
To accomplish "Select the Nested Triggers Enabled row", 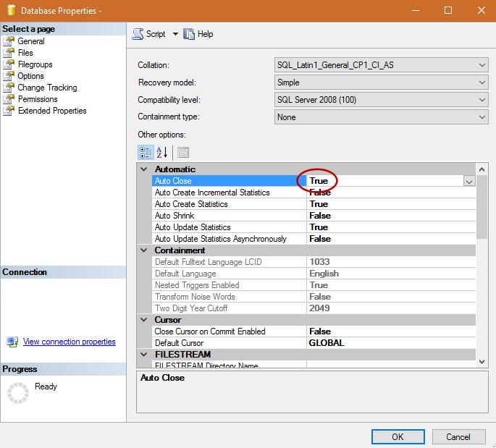I will pos(314,285).
